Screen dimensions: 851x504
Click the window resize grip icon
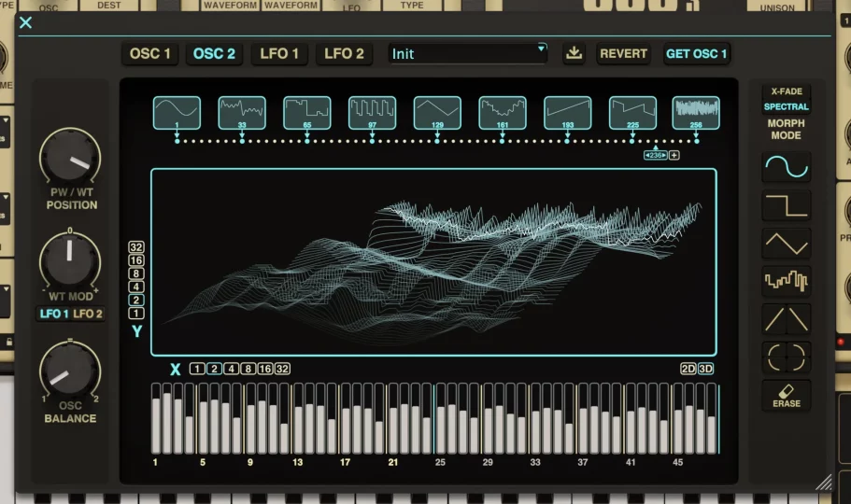824,483
